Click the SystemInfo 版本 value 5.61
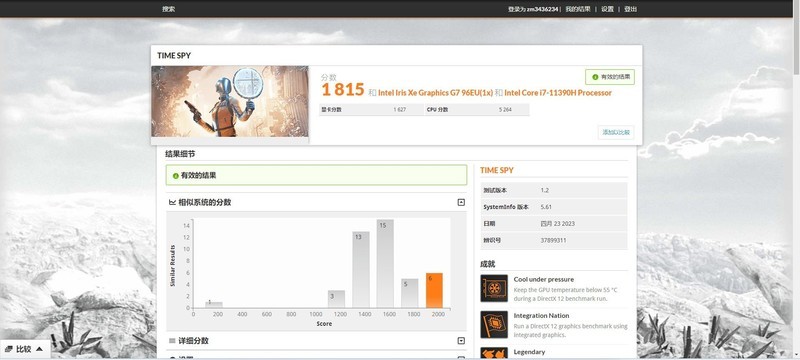Screen dimensions: 800x360 [546, 207]
